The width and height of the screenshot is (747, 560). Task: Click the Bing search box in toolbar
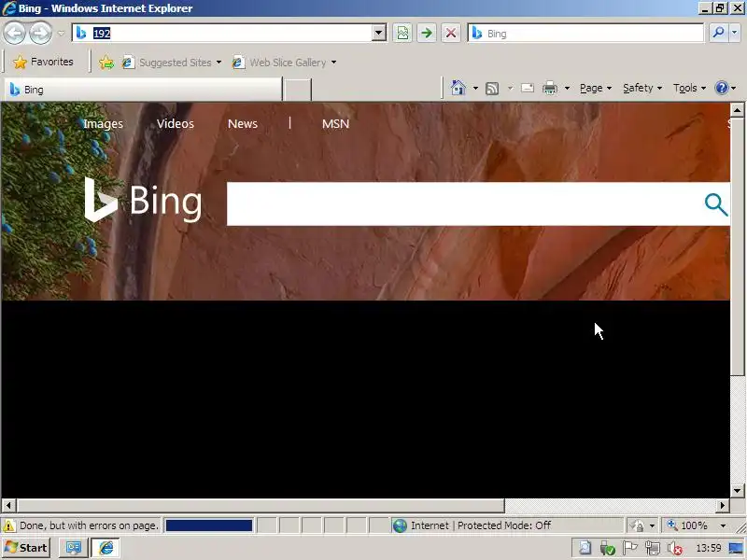click(586, 34)
